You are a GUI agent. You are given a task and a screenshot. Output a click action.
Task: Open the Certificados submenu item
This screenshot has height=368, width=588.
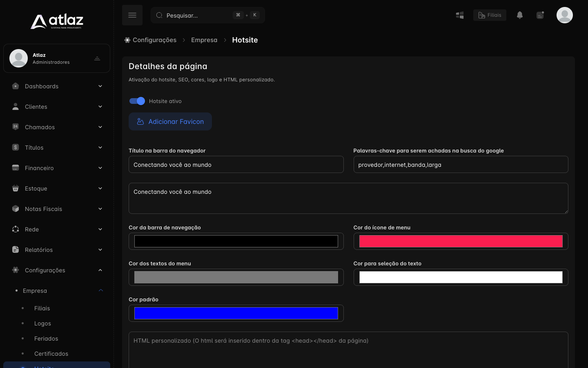pos(51,354)
